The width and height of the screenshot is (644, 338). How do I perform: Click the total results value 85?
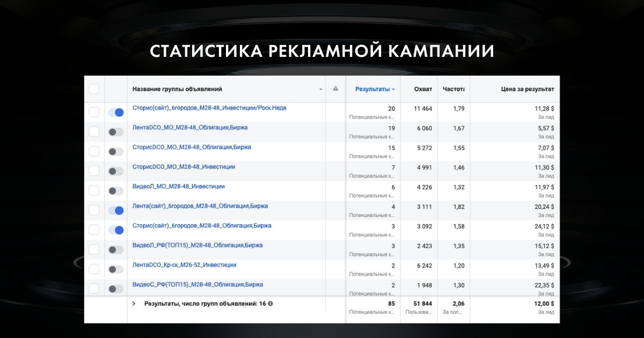[391, 304]
